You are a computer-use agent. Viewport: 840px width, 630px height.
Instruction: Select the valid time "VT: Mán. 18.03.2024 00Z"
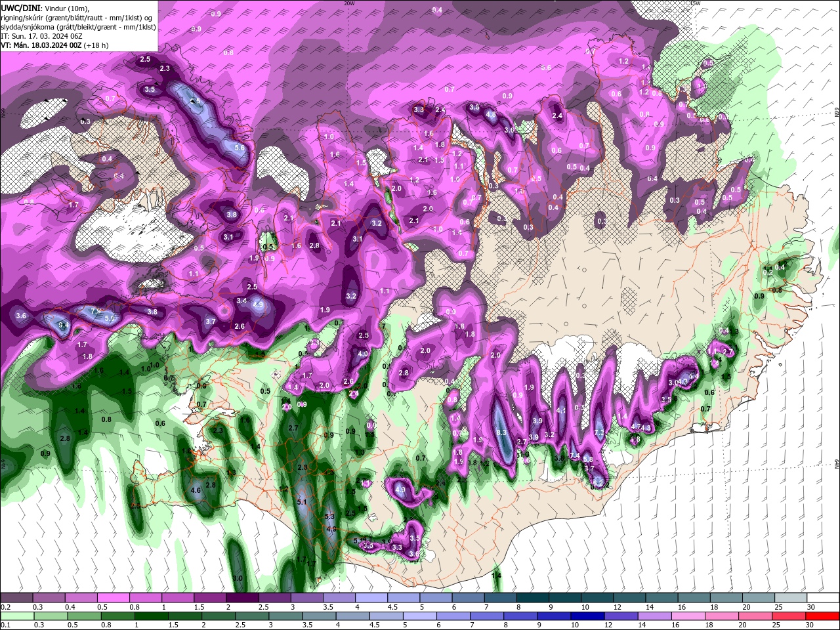[41, 45]
